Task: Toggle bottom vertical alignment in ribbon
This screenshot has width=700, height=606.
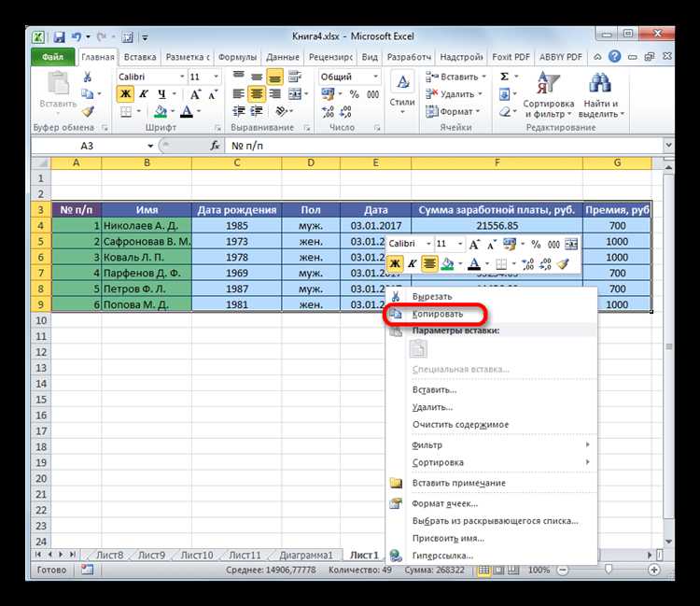Action: [x=275, y=77]
